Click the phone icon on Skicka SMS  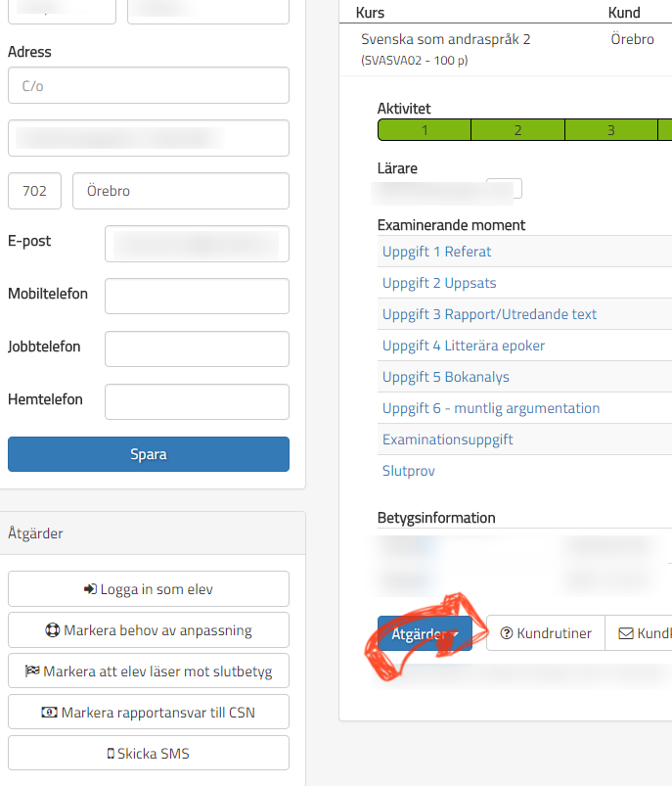click(x=111, y=754)
